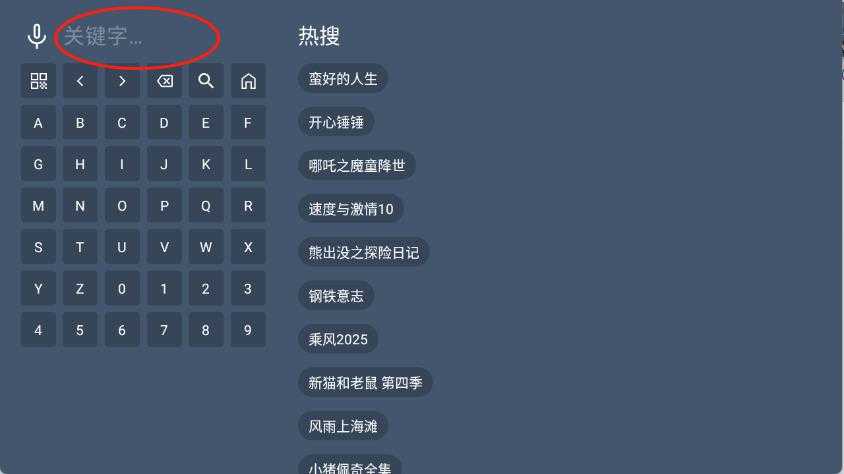Tap the letter A key
This screenshot has width=844, height=474.
pyautogui.click(x=38, y=123)
